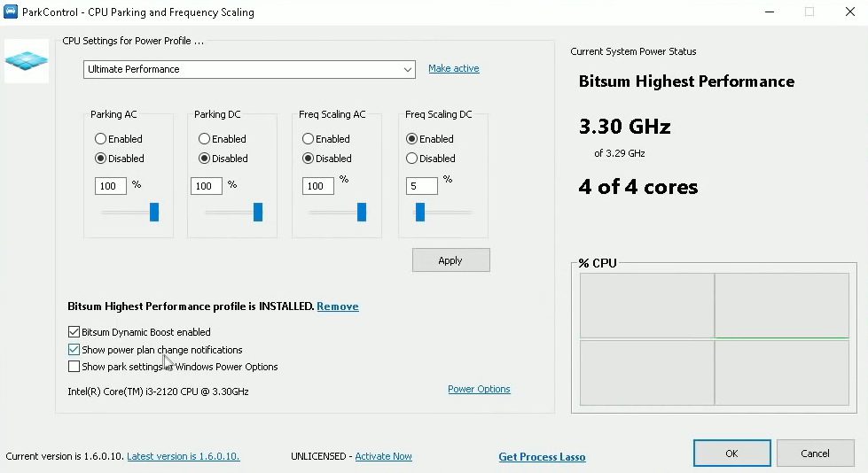Click the blue ParkControl logo image
This screenshot has height=473, width=868.
[x=26, y=61]
